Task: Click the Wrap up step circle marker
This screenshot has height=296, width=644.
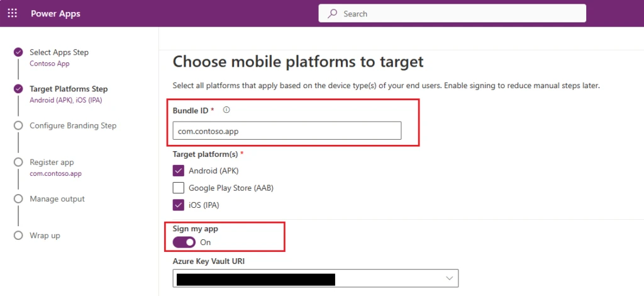Action: coord(18,236)
